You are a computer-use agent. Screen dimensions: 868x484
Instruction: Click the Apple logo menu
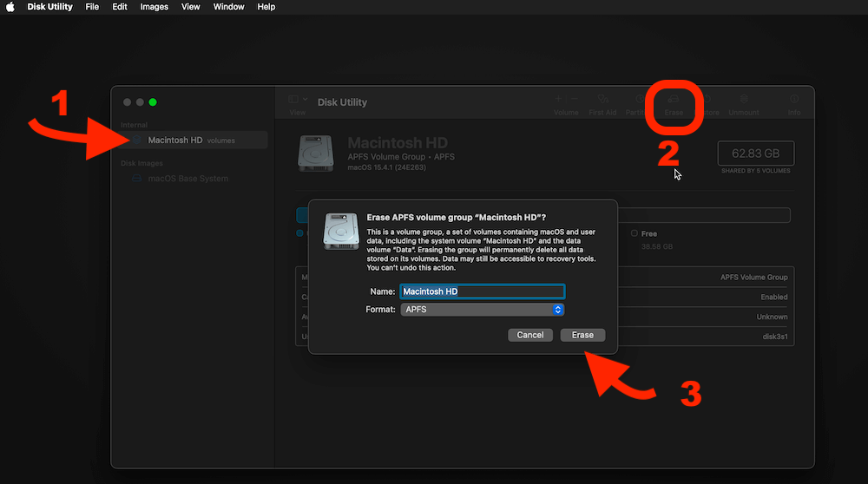point(11,7)
